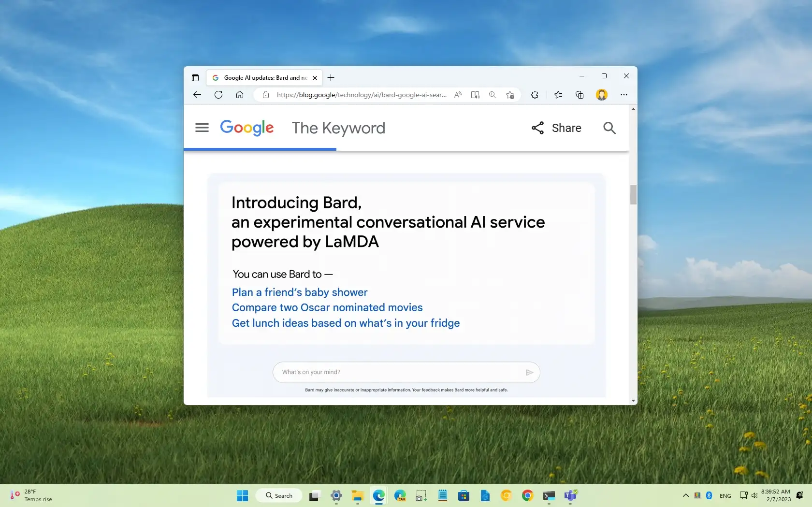Launch Google Chrome from taskbar
Screen dimensions: 812x507
click(x=527, y=495)
